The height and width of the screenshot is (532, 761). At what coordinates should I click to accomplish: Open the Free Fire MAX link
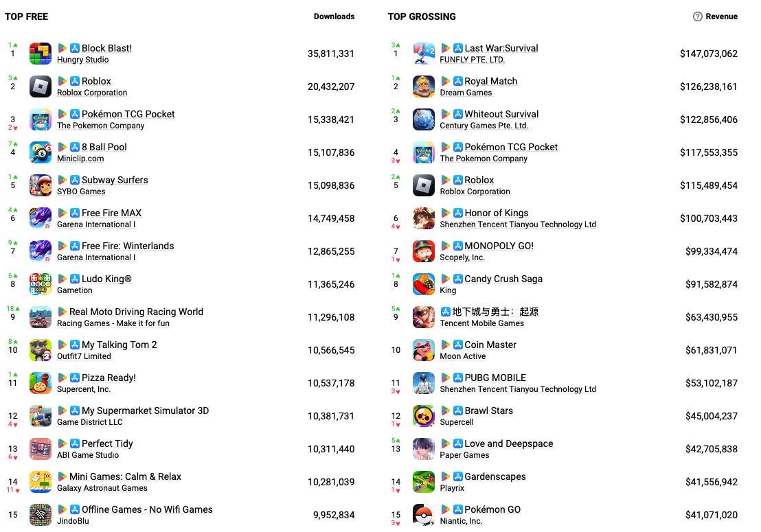pyautogui.click(x=111, y=213)
